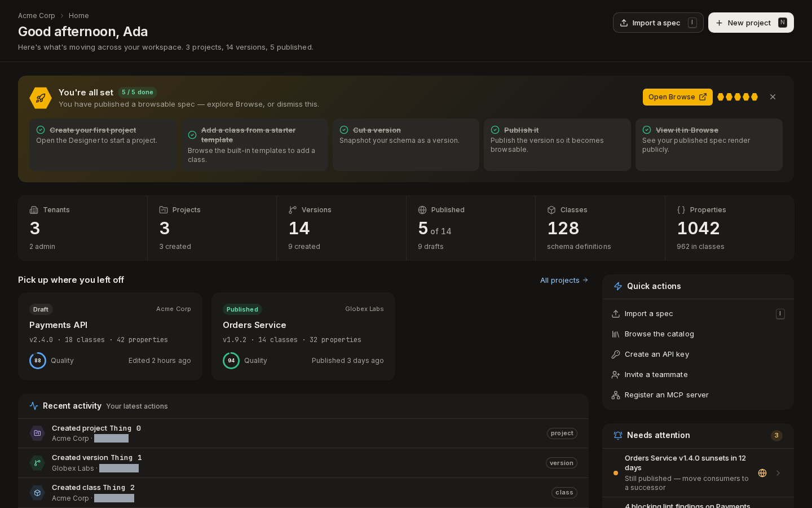Screen dimensions: 812x508
Task: Click the checkmark on Add a class from a starter template
Action: [x=192, y=135]
